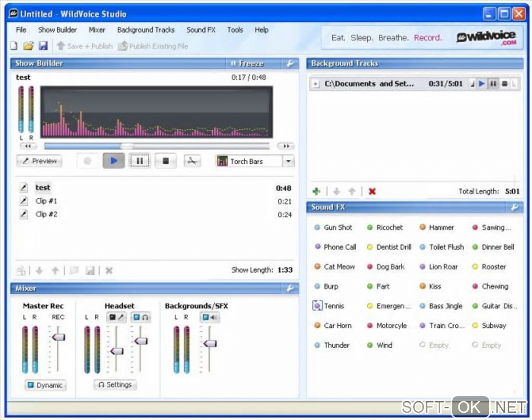This screenshot has height=420, width=532.
Task: Click the background track volume fade icon
Action: click(x=473, y=83)
